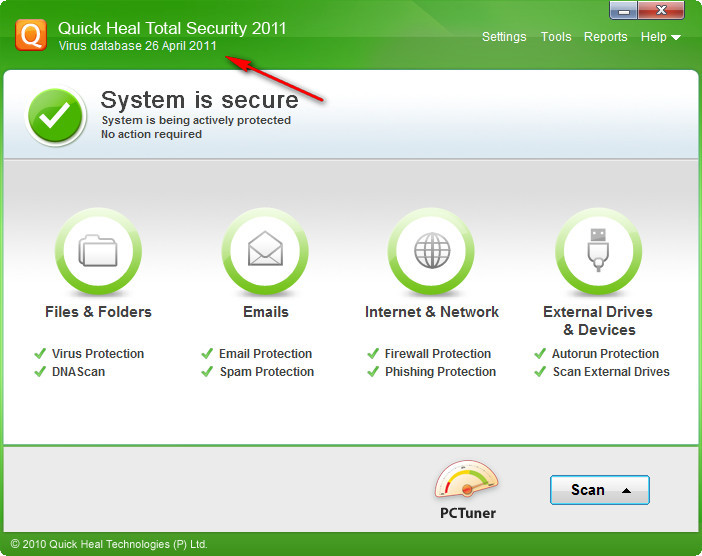
Task: Minimize the Quick Heal window
Action: click(x=624, y=11)
